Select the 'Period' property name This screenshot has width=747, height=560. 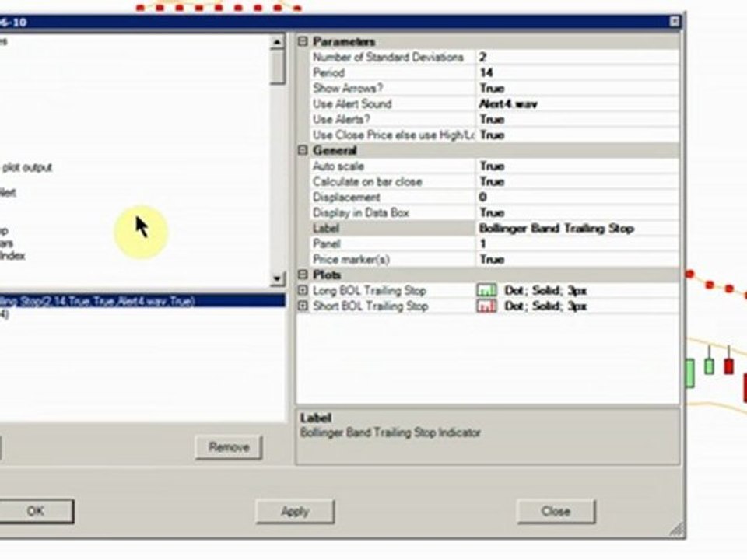click(328, 73)
